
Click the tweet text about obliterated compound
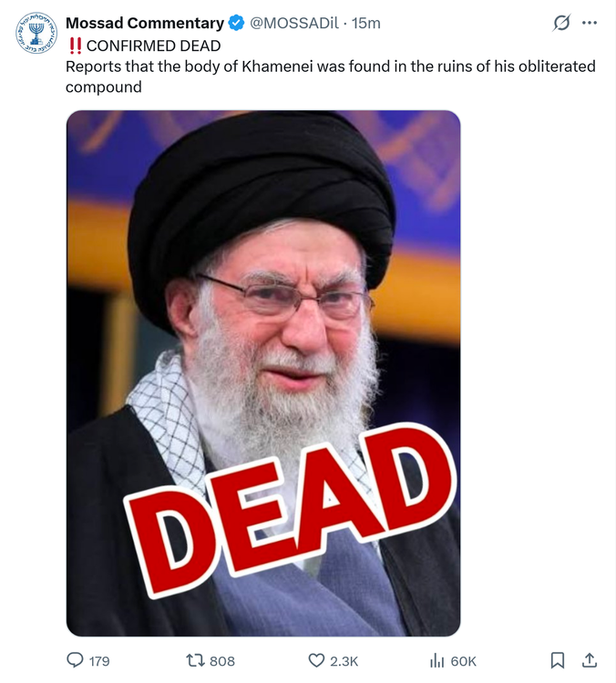[x=331, y=76]
